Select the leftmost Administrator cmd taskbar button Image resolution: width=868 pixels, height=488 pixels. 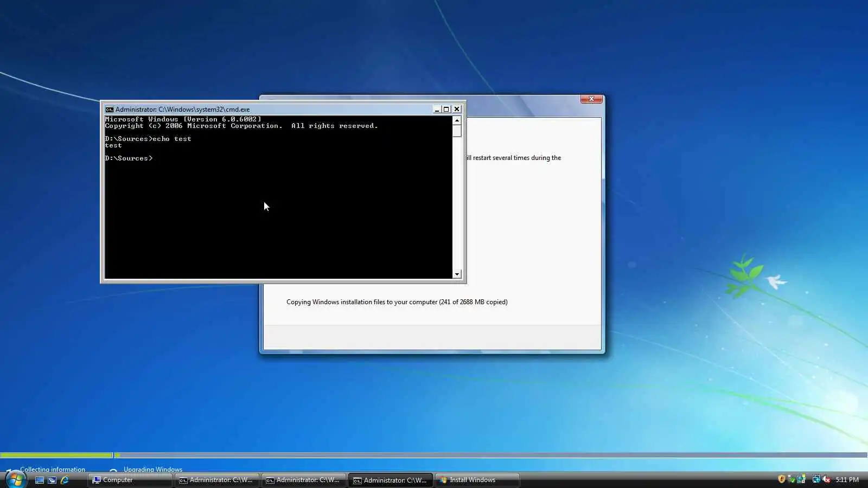tap(217, 480)
